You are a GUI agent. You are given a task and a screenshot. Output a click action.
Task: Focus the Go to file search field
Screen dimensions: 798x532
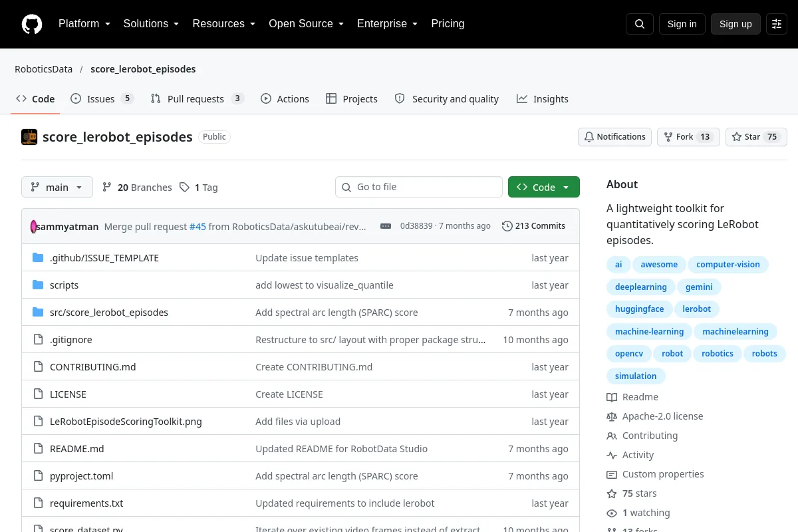coord(419,188)
